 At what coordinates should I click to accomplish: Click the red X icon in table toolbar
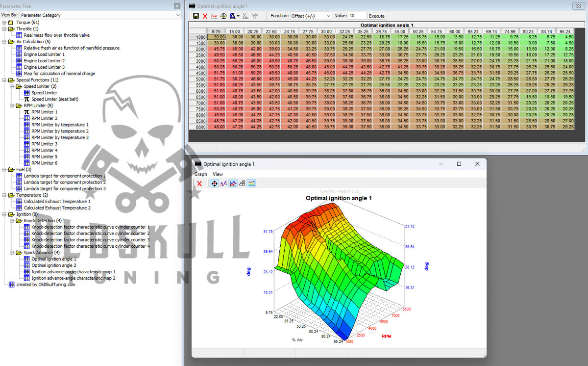coord(205,16)
